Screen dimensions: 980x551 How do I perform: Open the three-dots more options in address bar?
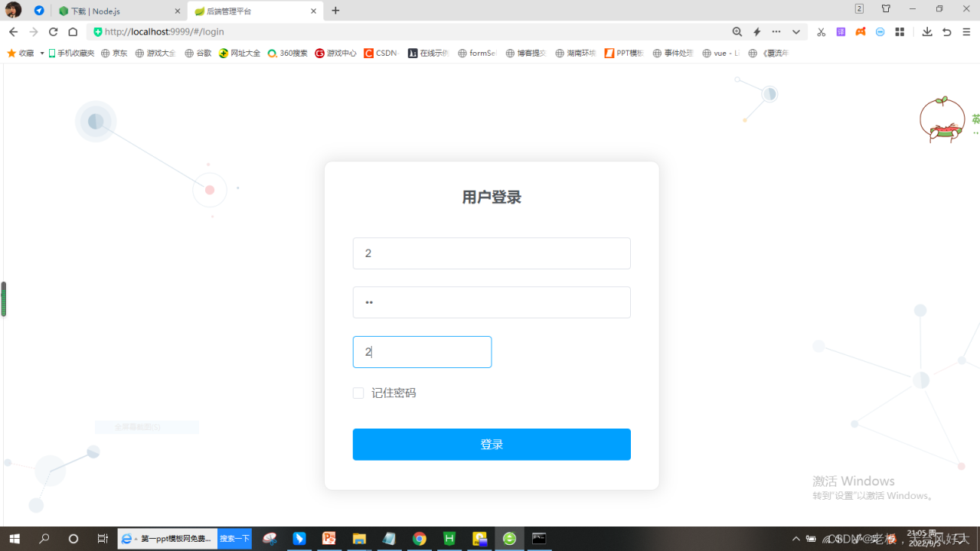click(776, 32)
